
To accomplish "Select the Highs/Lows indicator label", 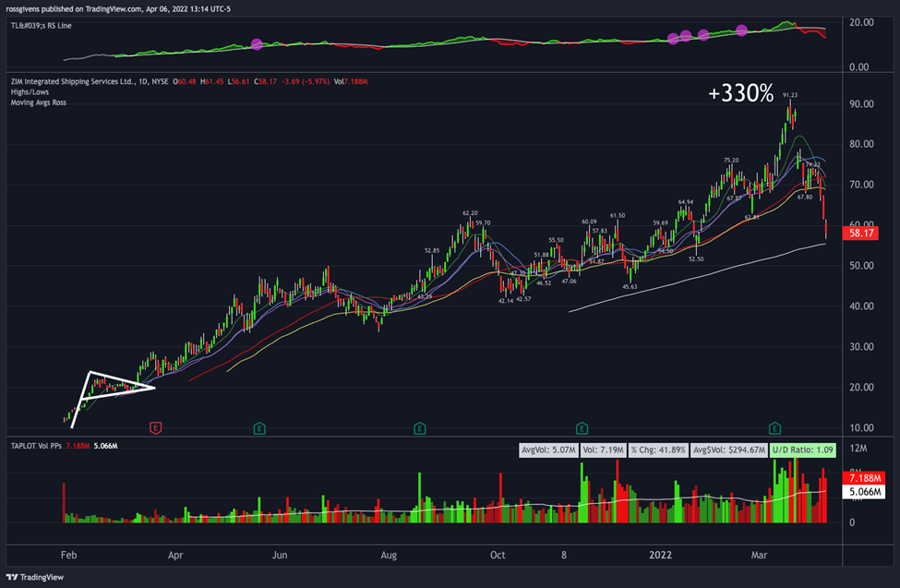I will pyautogui.click(x=30, y=92).
